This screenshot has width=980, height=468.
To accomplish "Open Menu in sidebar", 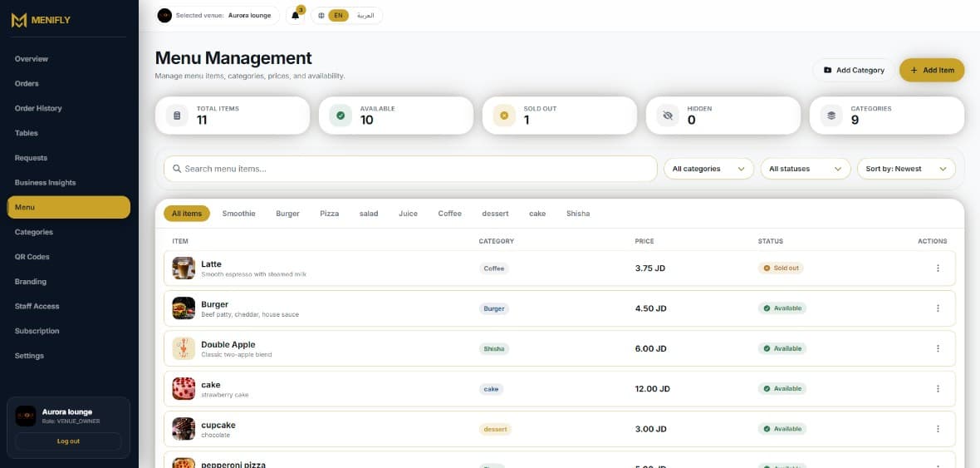I will click(x=69, y=207).
